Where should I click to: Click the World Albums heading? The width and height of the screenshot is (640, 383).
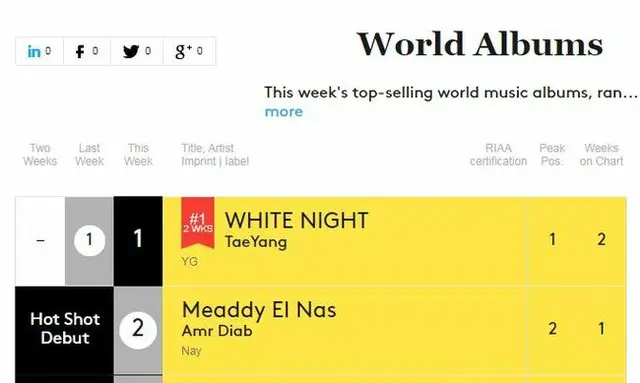click(x=480, y=44)
